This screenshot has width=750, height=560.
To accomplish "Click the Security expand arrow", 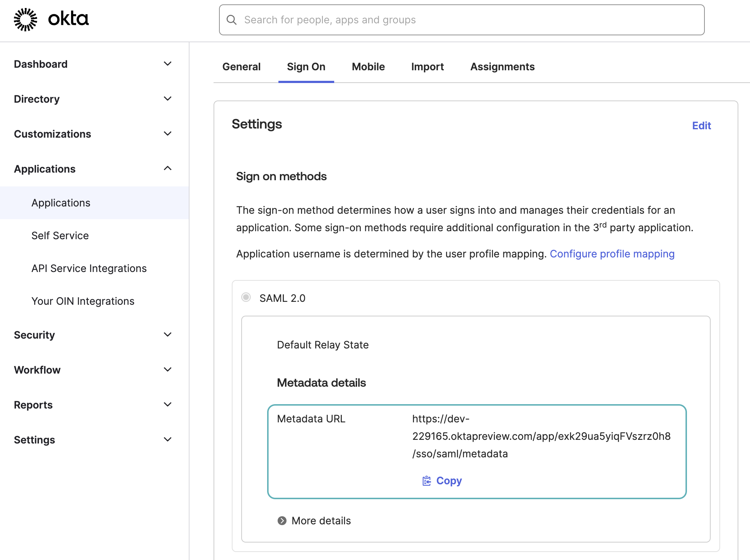I will [x=167, y=335].
